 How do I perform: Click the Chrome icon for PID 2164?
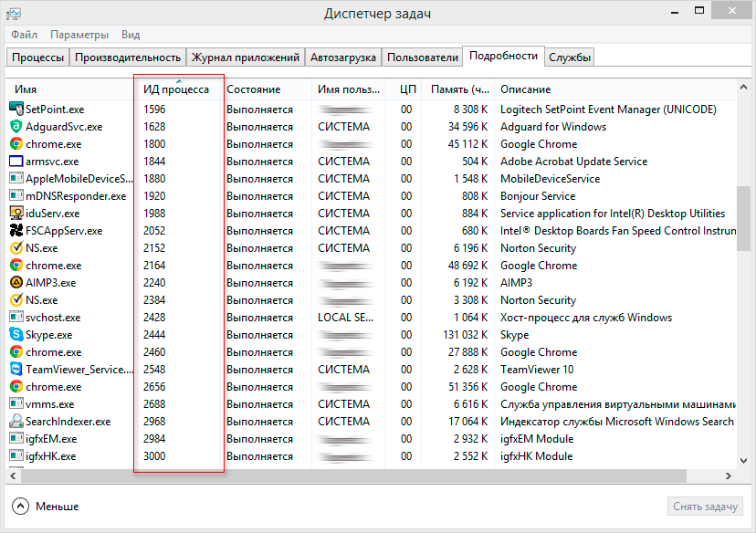[16, 265]
